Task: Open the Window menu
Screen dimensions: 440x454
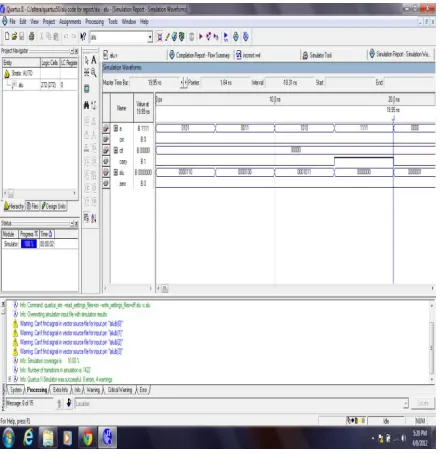Action: click(129, 22)
